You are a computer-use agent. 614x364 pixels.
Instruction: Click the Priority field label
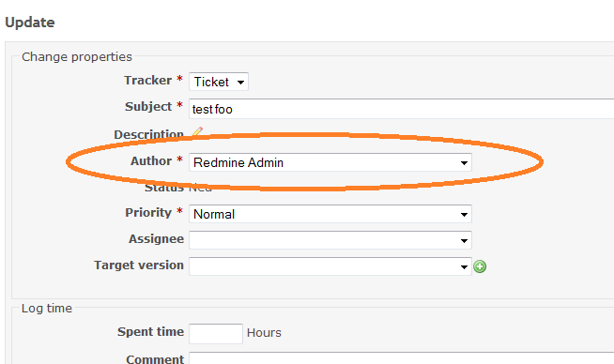click(148, 213)
